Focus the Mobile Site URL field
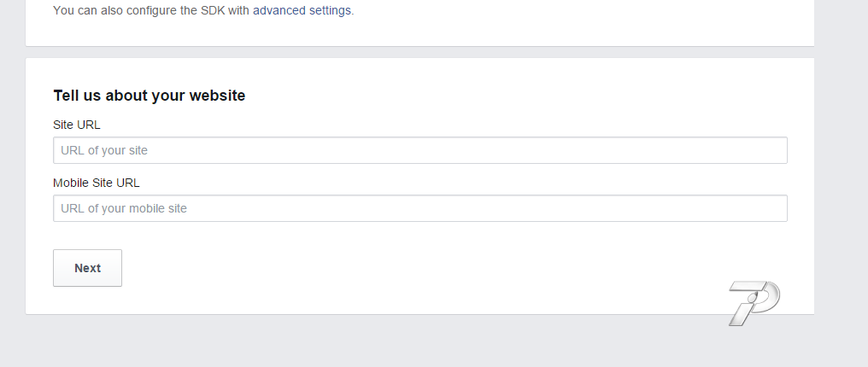This screenshot has height=367, width=868. tap(419, 208)
